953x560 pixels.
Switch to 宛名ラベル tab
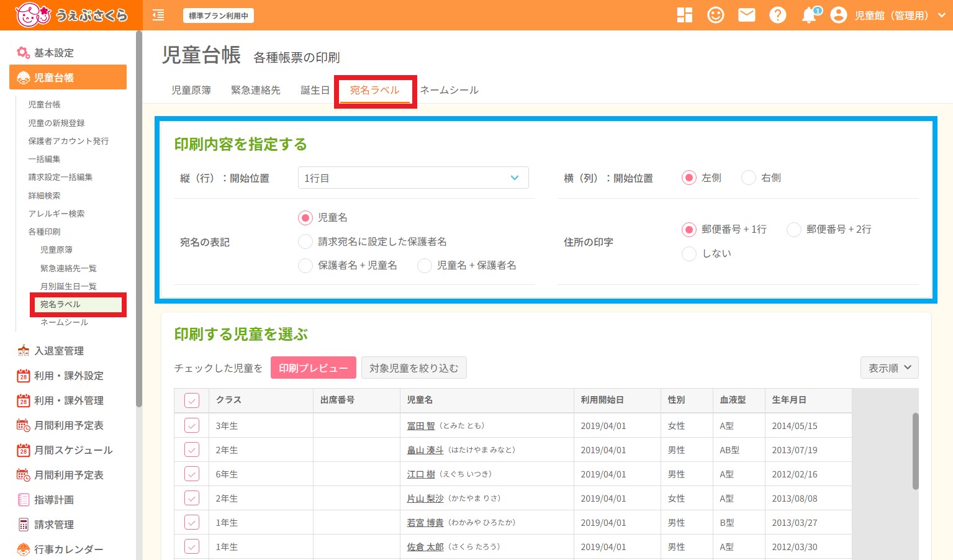click(374, 90)
